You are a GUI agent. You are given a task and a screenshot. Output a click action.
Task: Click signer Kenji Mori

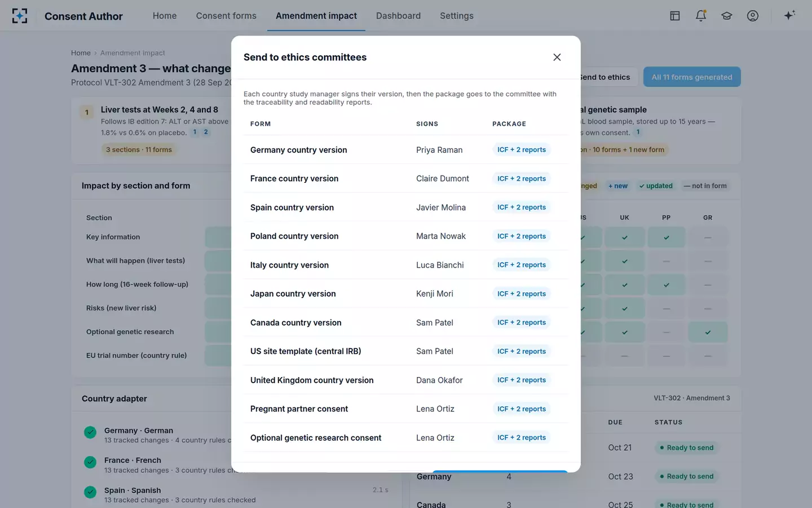435,294
